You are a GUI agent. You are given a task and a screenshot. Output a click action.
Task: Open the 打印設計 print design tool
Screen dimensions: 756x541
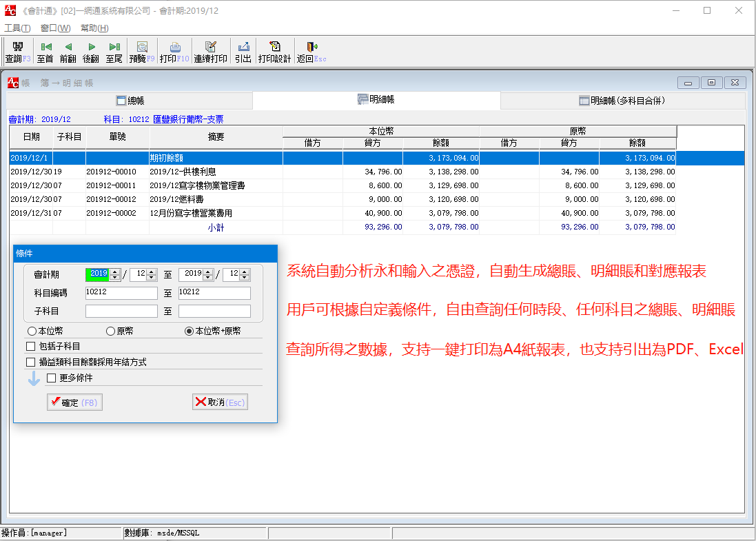274,50
